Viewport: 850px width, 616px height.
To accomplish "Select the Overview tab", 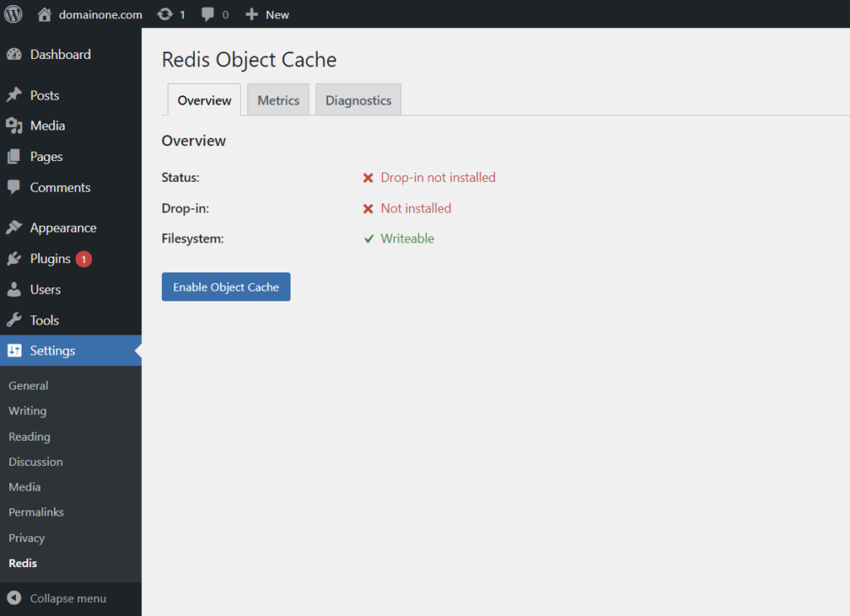I will pos(204,100).
